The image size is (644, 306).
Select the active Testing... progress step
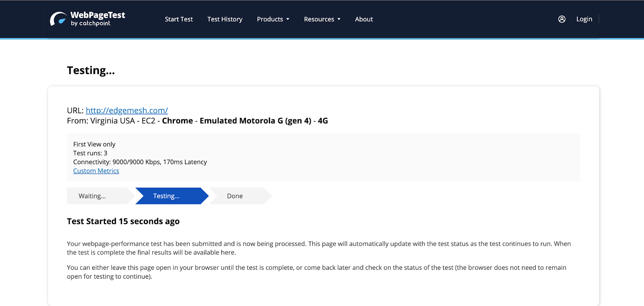tap(171, 196)
